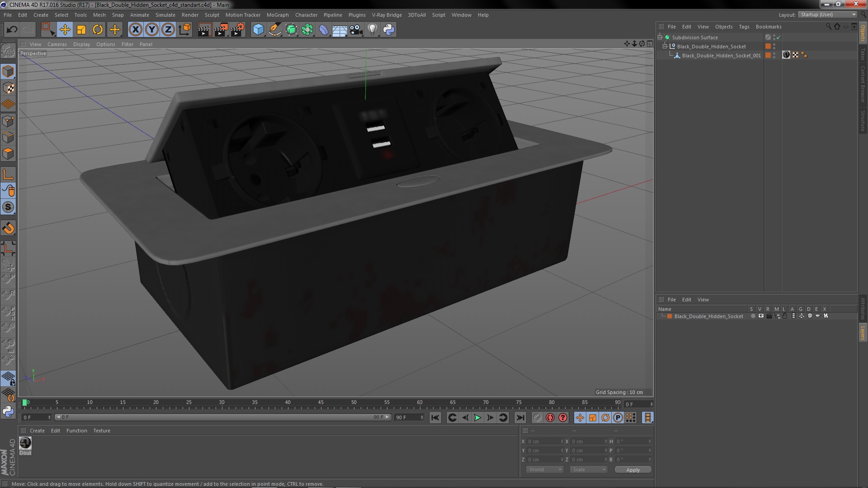Open Object Manager Tags menu
Viewport: 868px width, 488px height.
[x=744, y=27]
